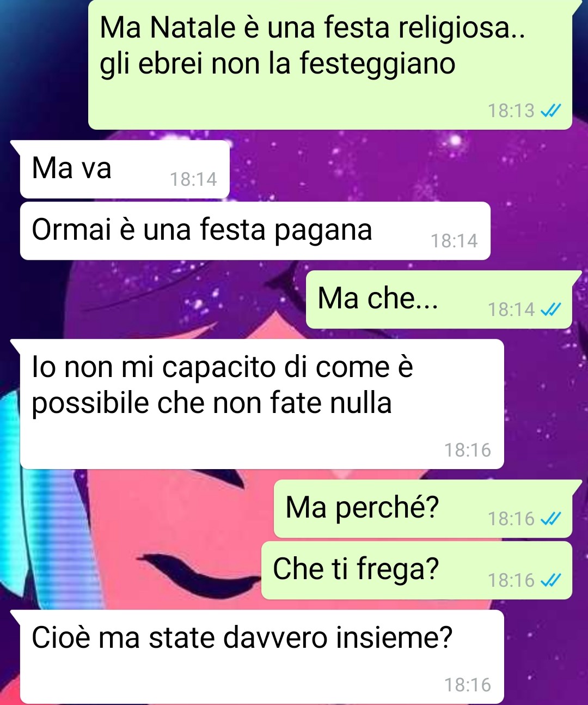588x705 pixels.
Task: Tap the read ticks beside "Che ti frega?"
Action: (550, 581)
